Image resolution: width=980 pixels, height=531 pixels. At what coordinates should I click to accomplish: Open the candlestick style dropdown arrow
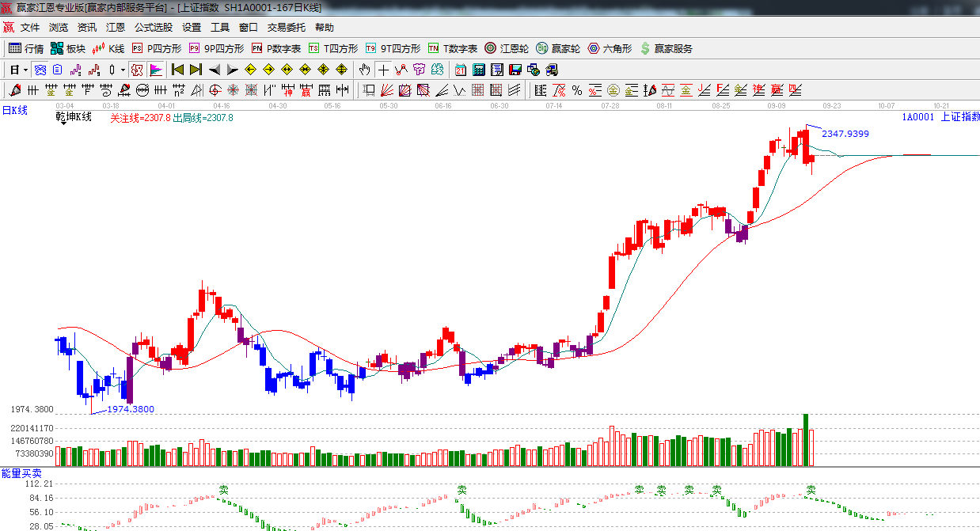pos(123,70)
